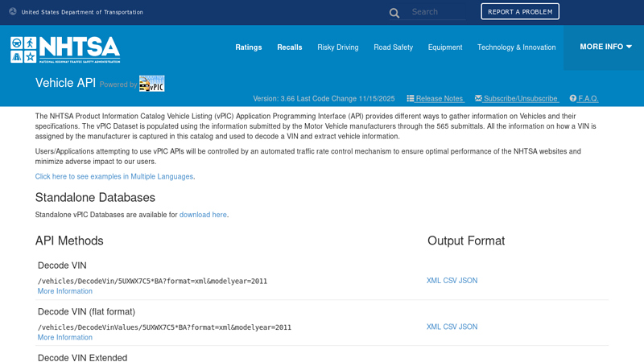Screen dimensions: 644x362
Task: Click the download here link
Action: coord(203,215)
